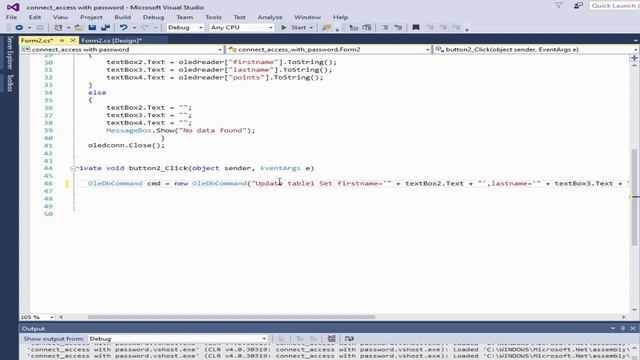The image size is (640, 360).
Task: Clear all output with Clear All icon
Action: point(331,338)
